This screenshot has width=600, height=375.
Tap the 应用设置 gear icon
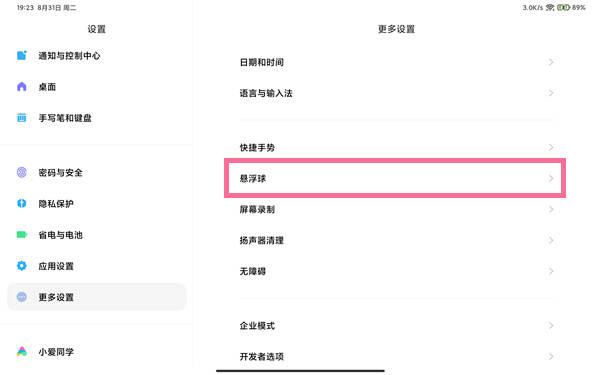(x=22, y=266)
